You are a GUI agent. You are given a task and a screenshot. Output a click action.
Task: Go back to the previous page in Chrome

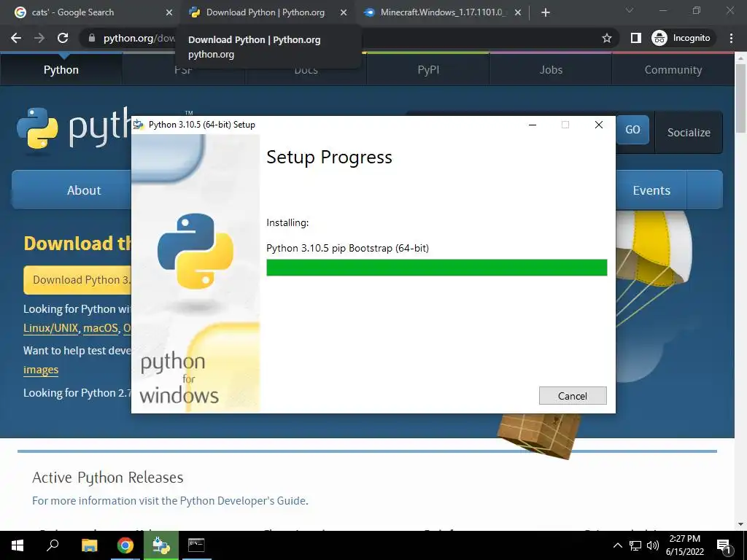[x=16, y=38]
